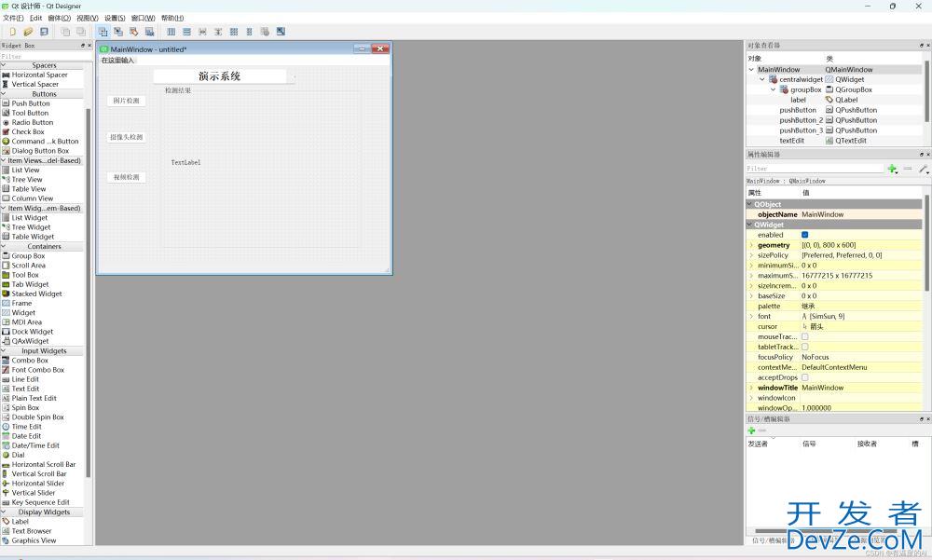Image resolution: width=932 pixels, height=560 pixels.
Task: Select windowTitle property value MainWindow
Action: coord(860,388)
